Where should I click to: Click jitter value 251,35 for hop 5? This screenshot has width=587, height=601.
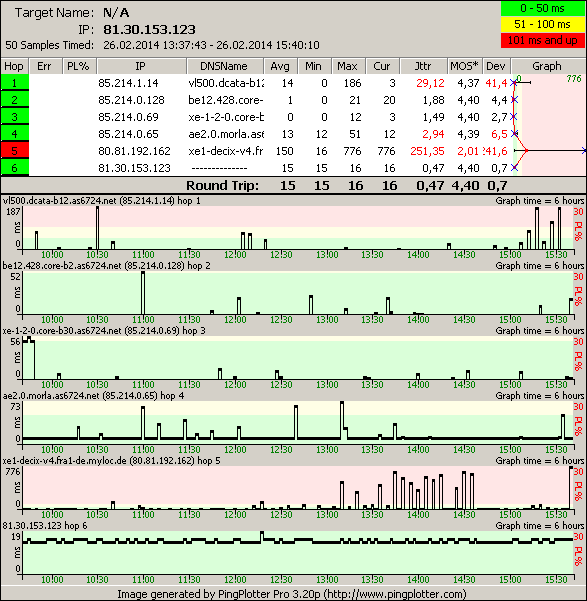click(x=427, y=151)
